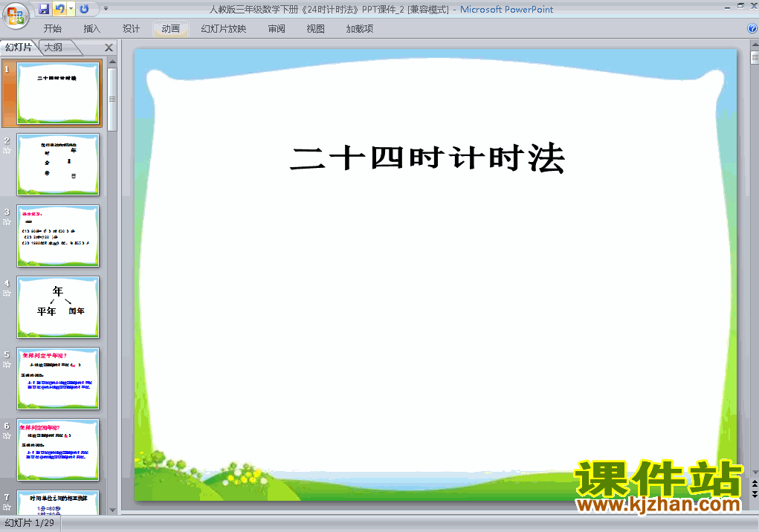Select slide 6 thumbnail about 闰年
This screenshot has height=532, width=759.
pyautogui.click(x=58, y=450)
